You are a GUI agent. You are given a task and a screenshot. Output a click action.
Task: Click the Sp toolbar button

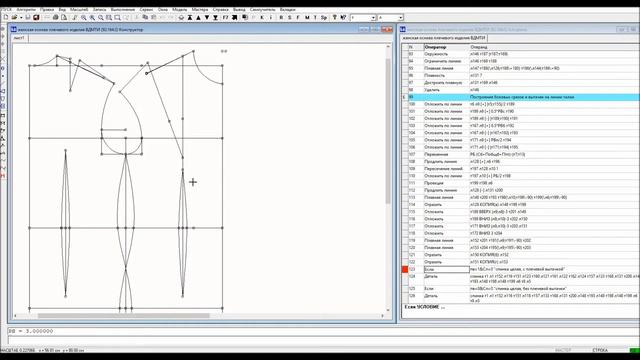tap(324, 18)
